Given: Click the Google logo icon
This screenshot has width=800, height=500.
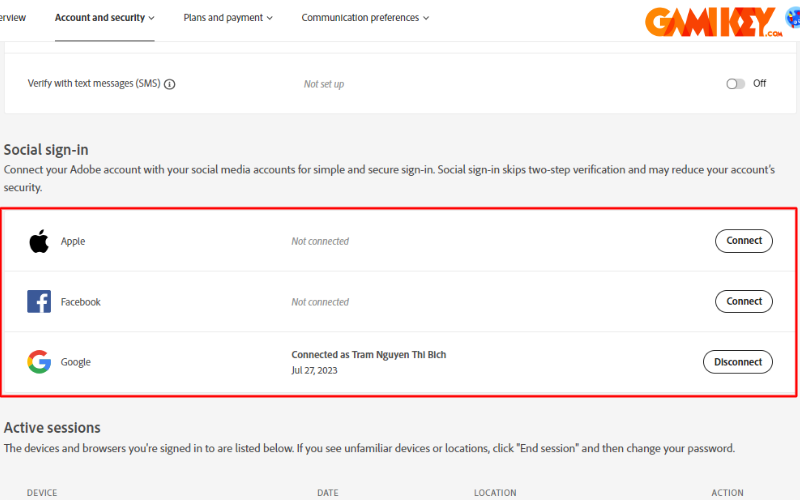Looking at the screenshot, I should pos(39,362).
